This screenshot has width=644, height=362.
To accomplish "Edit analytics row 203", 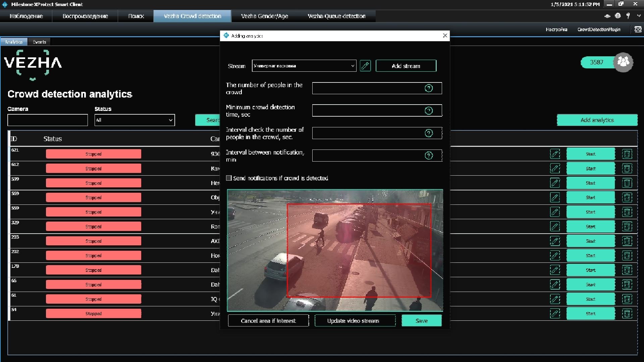I will (x=555, y=241).
